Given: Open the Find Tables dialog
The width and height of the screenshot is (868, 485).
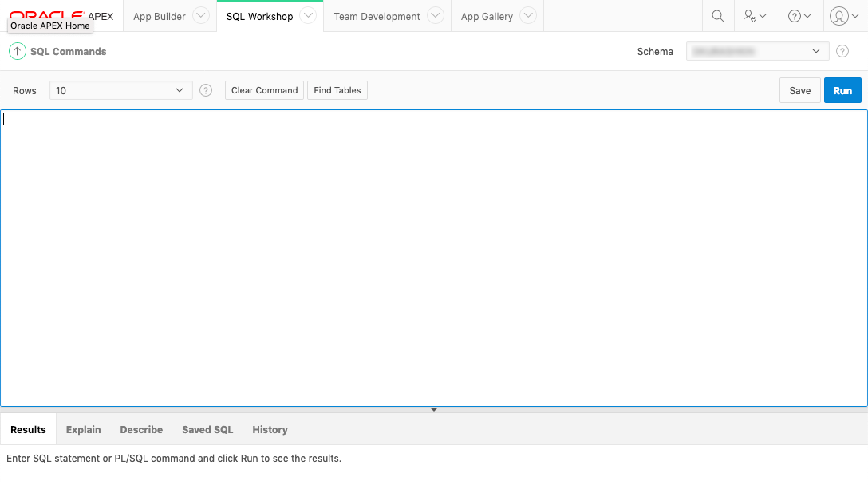Looking at the screenshot, I should pyautogui.click(x=337, y=90).
